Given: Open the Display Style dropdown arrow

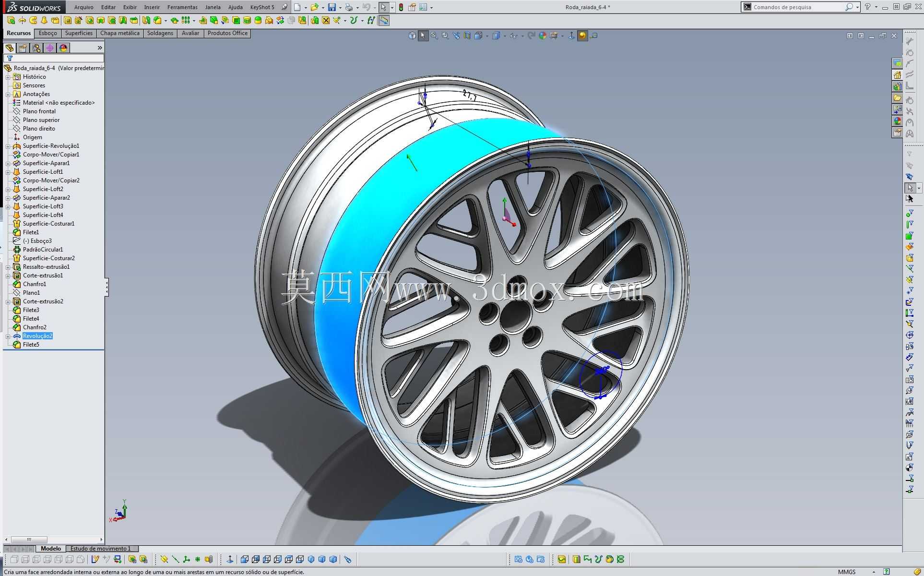Looking at the screenshot, I should click(505, 36).
